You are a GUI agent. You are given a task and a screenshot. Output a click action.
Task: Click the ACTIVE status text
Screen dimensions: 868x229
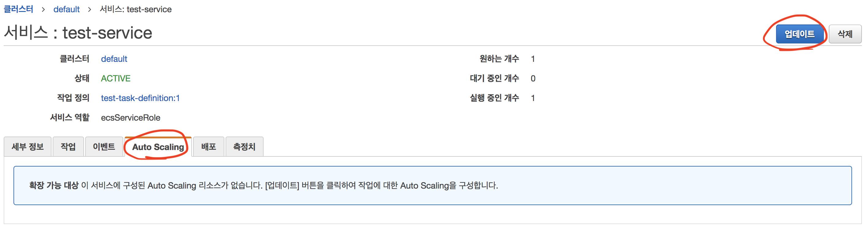pyautogui.click(x=116, y=78)
